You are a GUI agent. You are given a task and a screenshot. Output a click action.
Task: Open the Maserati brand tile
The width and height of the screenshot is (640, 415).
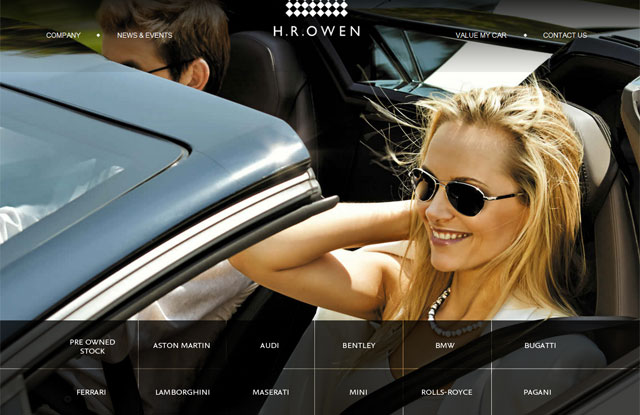click(x=270, y=392)
